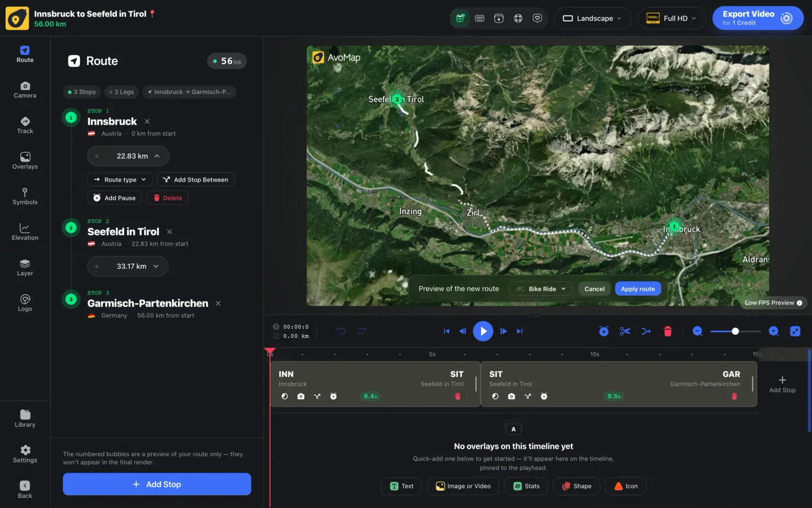Expand the 33.17 km leg details
The height and width of the screenshot is (508, 812).
(128, 266)
